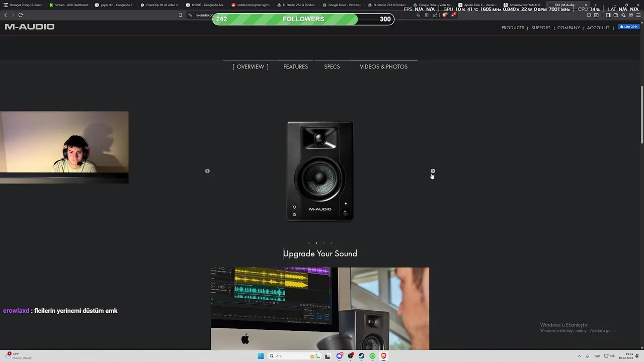Viewport: 644px width, 362px height.
Task: Switch to Stream - Kick Dashboard tab
Action: tap(69, 5)
